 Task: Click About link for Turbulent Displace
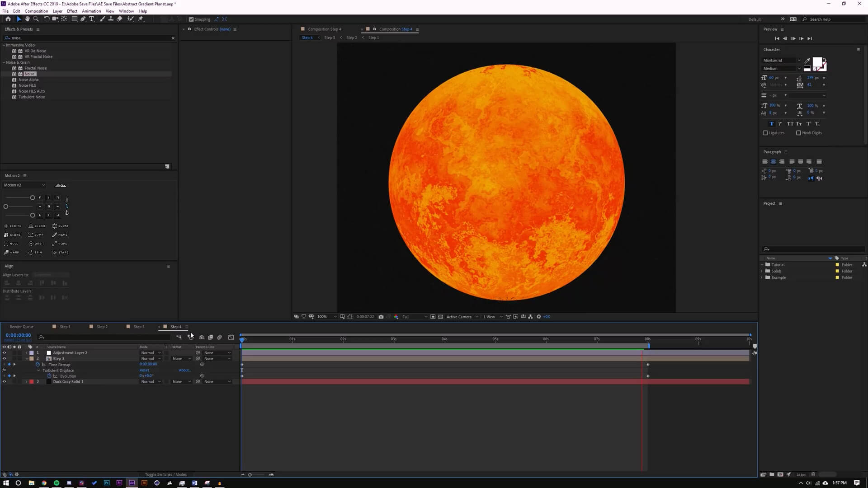point(184,370)
